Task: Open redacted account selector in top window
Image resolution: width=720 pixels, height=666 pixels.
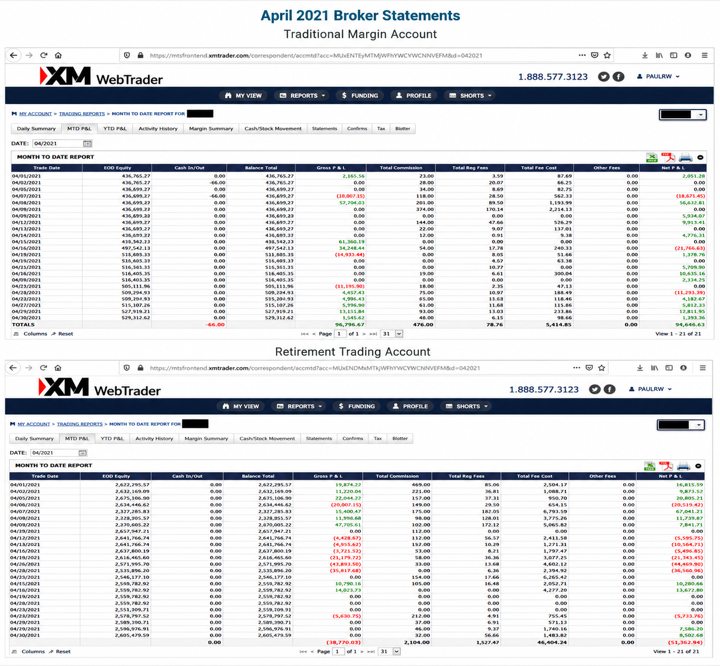Action: tap(682, 114)
